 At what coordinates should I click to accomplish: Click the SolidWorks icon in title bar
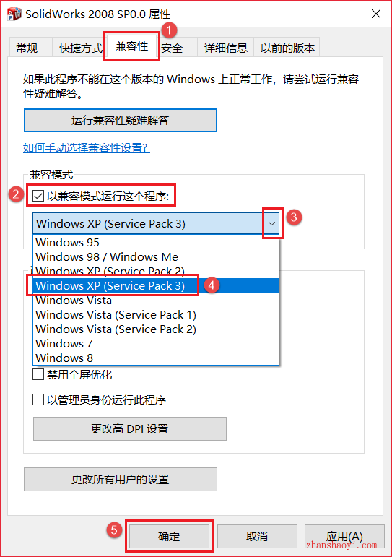pyautogui.click(x=14, y=14)
